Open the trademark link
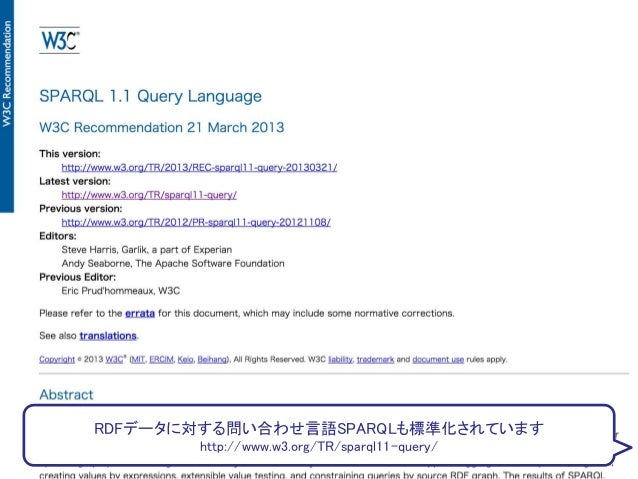Viewport: 638px width, 479px height. click(x=375, y=359)
